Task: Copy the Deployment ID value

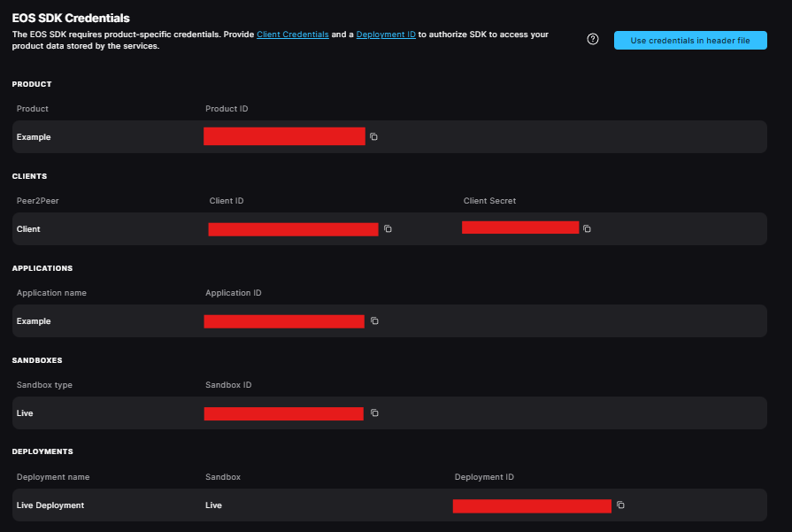Action: point(620,505)
